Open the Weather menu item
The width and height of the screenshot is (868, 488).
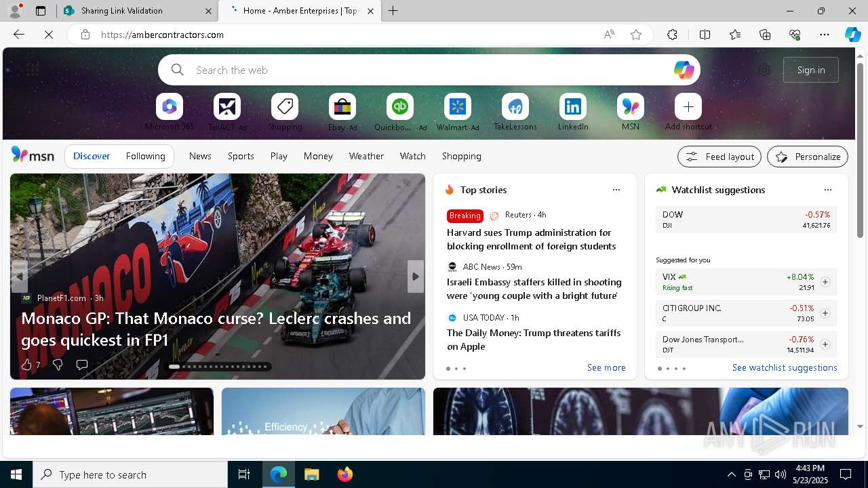(x=366, y=156)
